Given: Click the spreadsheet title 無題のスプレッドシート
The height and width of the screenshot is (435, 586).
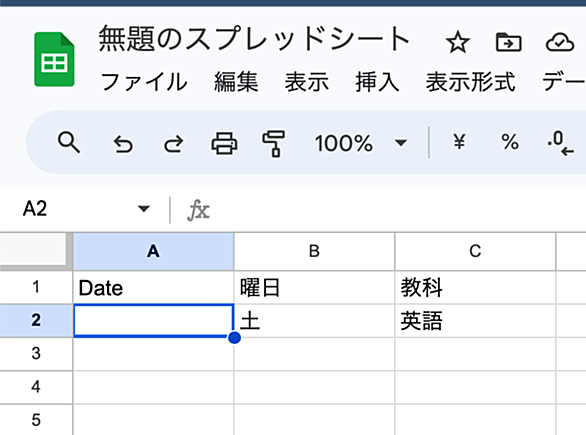Looking at the screenshot, I should pos(254,38).
